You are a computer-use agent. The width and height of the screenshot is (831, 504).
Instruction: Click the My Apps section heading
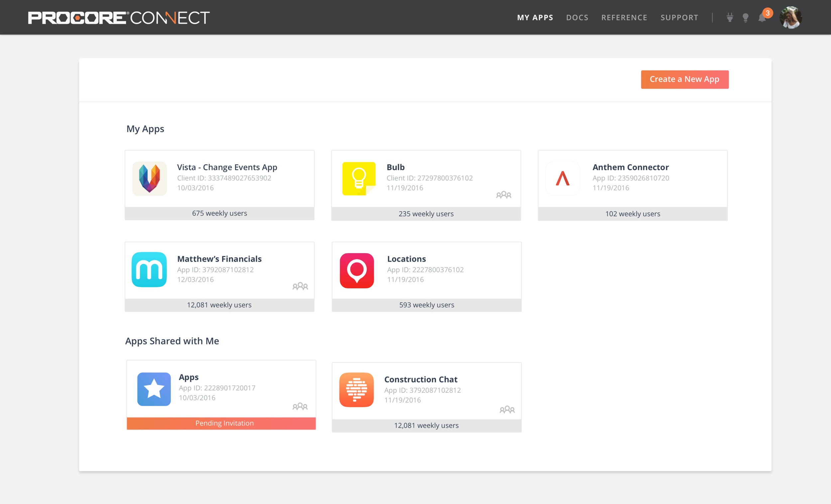pyautogui.click(x=145, y=129)
